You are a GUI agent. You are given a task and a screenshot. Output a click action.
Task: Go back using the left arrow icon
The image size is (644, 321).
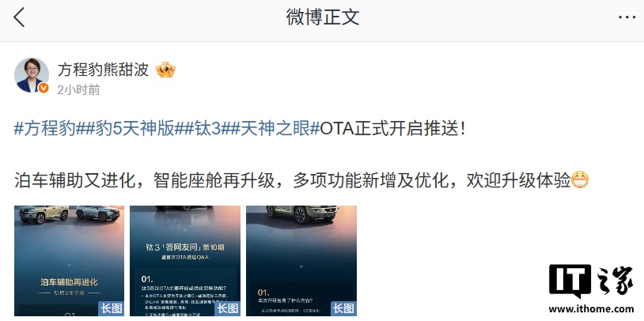click(x=19, y=17)
